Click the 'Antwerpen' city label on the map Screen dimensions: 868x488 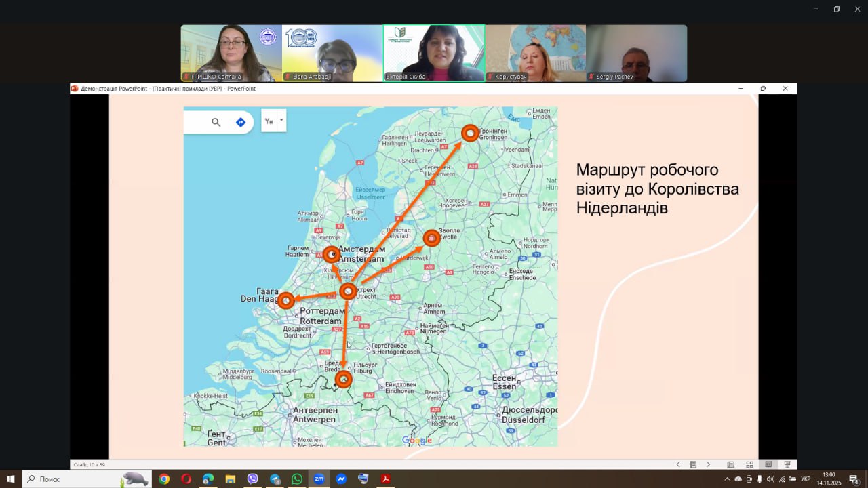click(314, 420)
